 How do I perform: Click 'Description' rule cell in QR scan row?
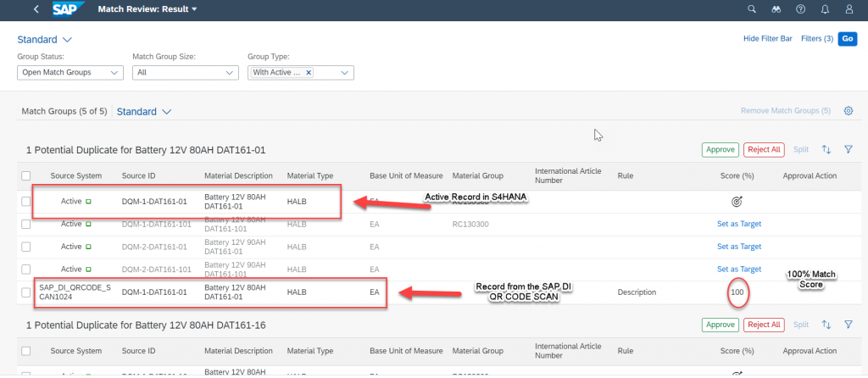tap(637, 292)
